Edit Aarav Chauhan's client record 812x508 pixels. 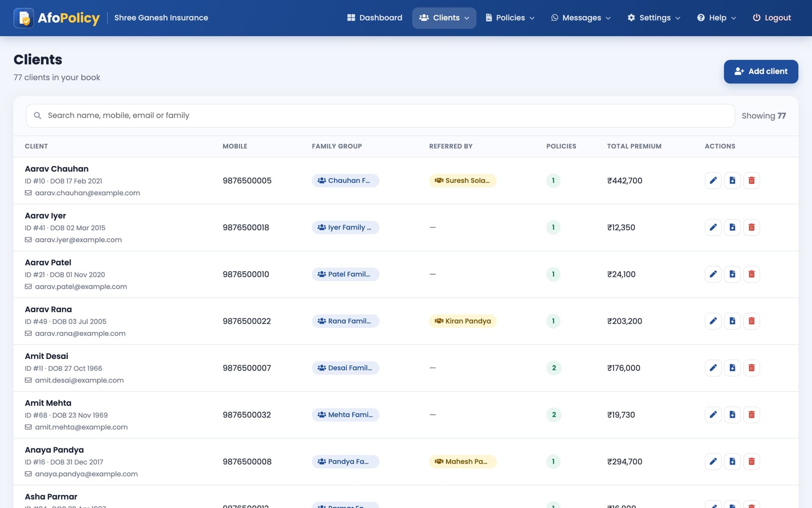click(713, 180)
